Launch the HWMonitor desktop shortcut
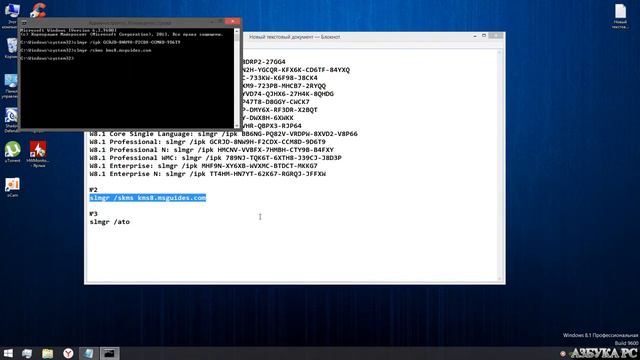640x360 pixels. tap(38, 154)
